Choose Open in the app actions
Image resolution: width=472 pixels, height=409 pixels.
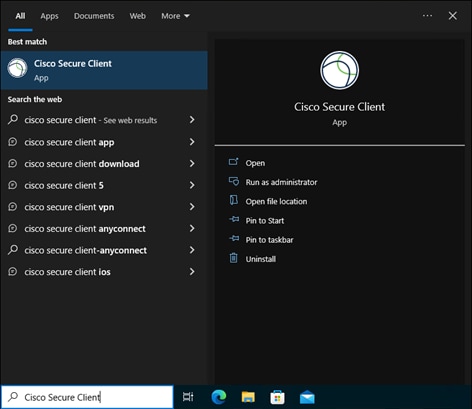(x=255, y=163)
